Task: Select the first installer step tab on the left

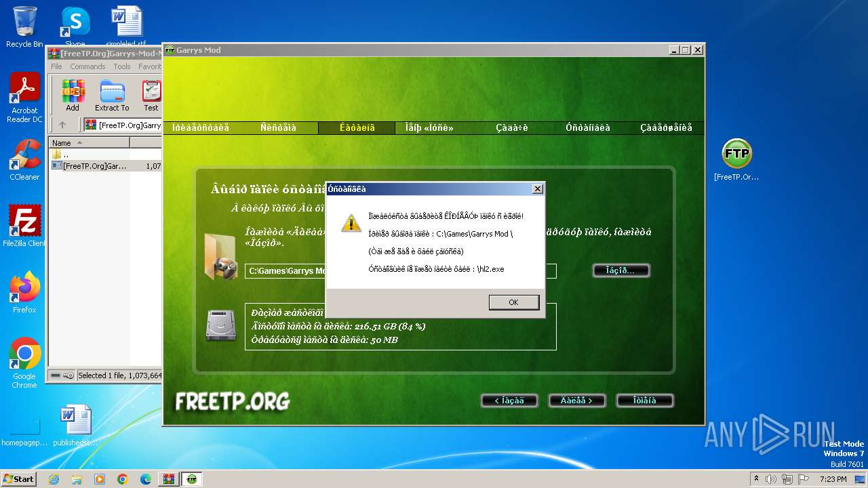Action: [200, 127]
